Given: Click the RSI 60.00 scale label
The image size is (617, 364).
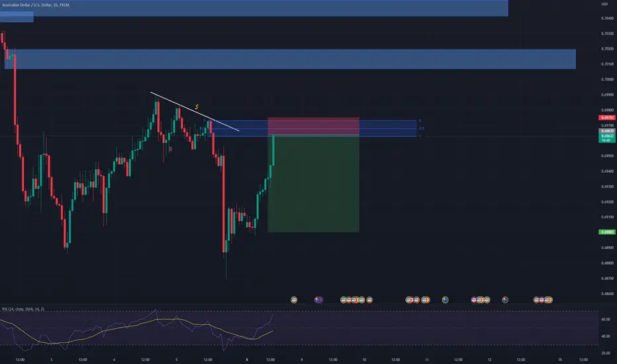Looking at the screenshot, I should (x=606, y=320).
